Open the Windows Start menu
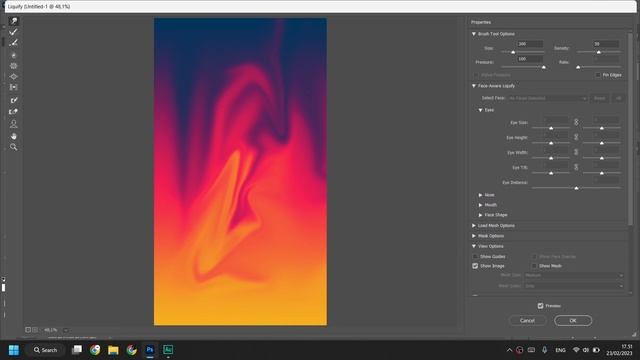The image size is (640, 360). [13, 350]
